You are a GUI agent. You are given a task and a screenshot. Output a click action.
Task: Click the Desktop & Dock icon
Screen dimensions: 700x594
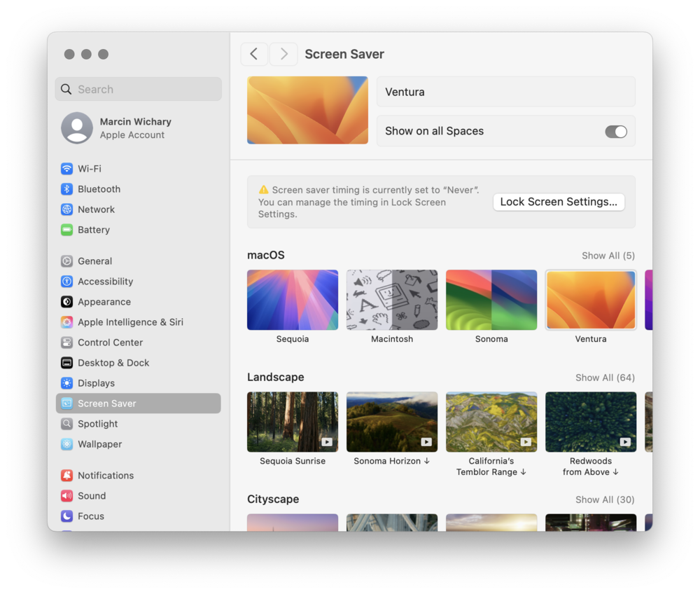tap(66, 363)
